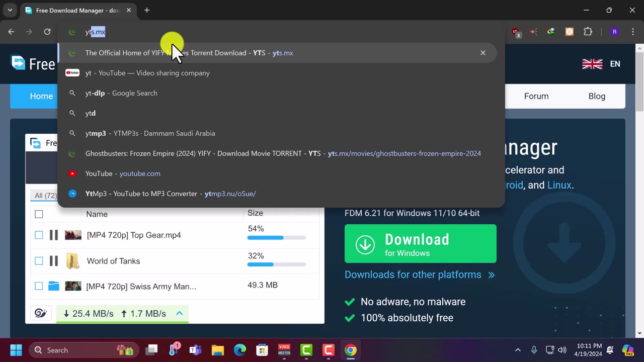Viewport: 644px width, 362px height.
Task: Open the green Camtasia taskbar icon
Action: pos(306,350)
